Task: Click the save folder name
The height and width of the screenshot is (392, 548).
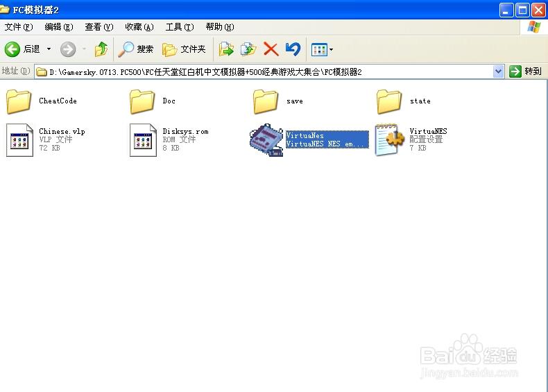Action: (295, 101)
